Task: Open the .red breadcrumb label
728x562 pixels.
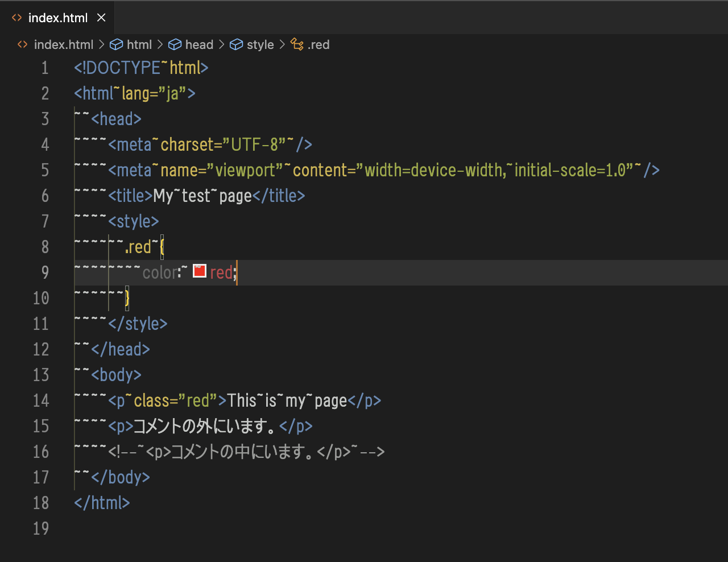Action: pyautogui.click(x=318, y=45)
